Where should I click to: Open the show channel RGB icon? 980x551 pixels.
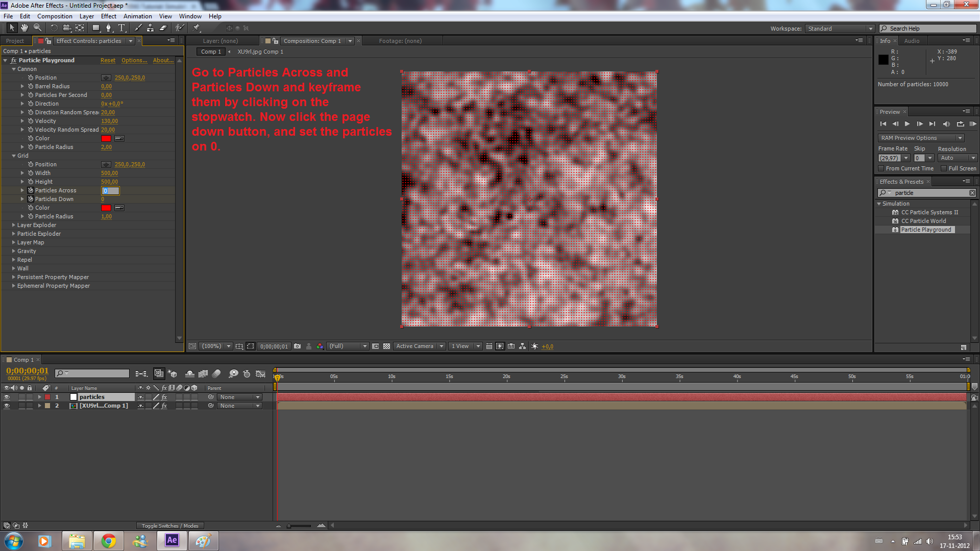coord(320,346)
